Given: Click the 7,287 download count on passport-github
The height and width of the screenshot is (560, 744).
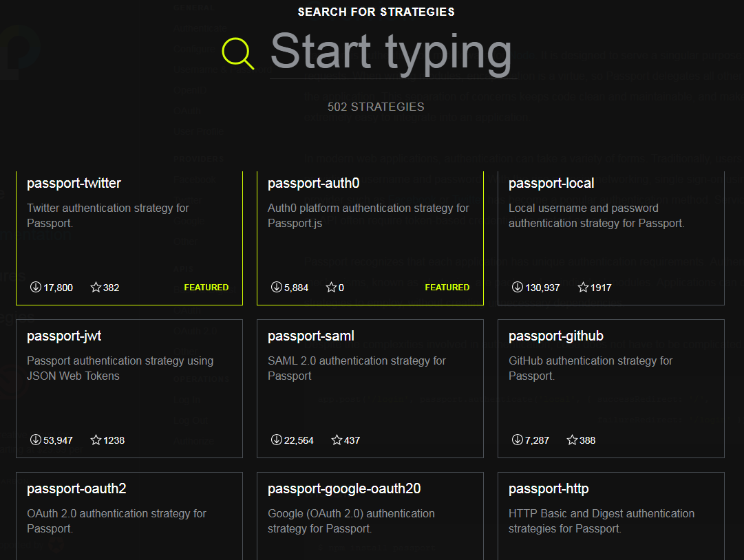Looking at the screenshot, I should click(537, 440).
